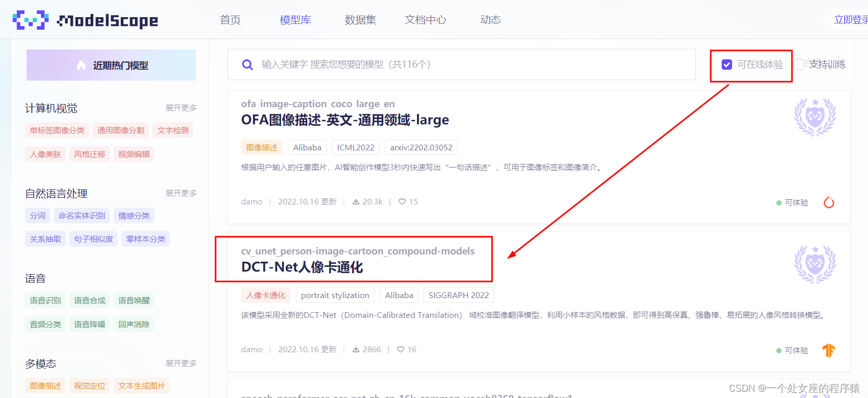The height and width of the screenshot is (398, 868).
Task: Open the OFA图像描述-英文-通用领域-large model
Action: [x=345, y=120]
